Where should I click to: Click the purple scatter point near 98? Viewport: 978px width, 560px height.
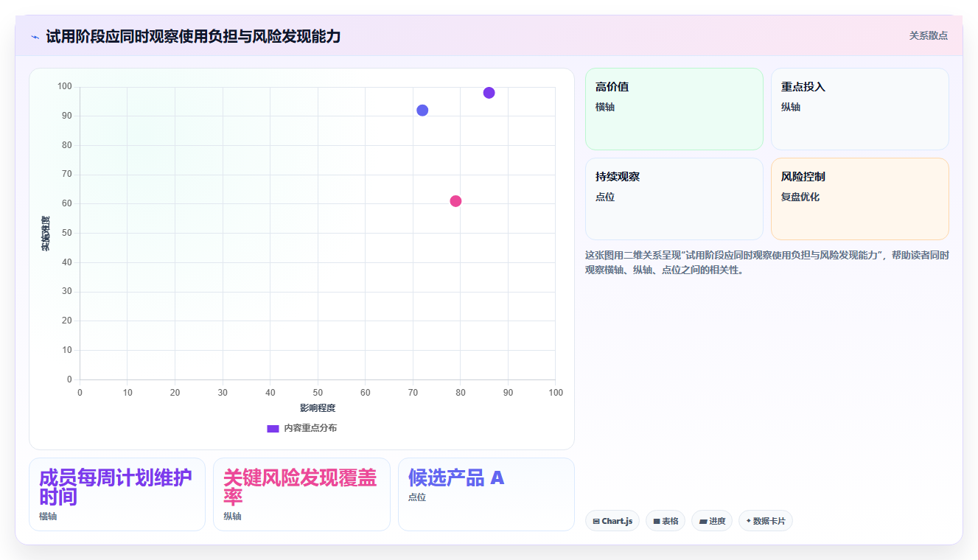point(489,93)
